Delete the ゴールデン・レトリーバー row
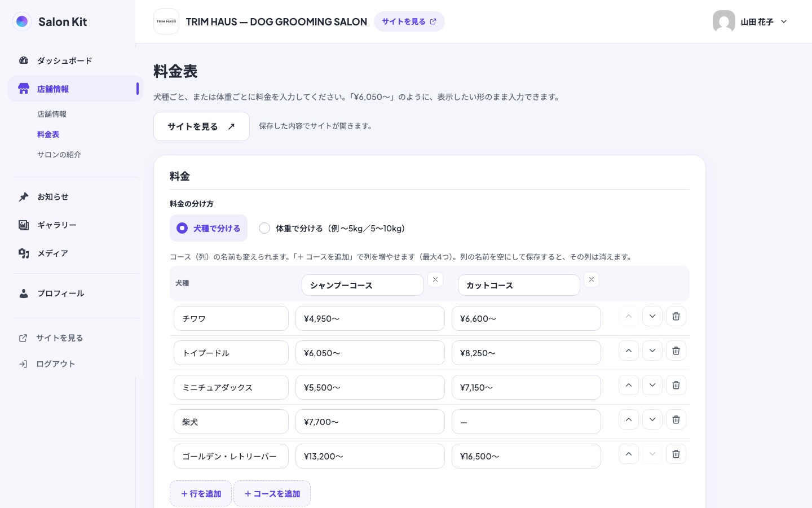The width and height of the screenshot is (812, 508). (x=676, y=454)
